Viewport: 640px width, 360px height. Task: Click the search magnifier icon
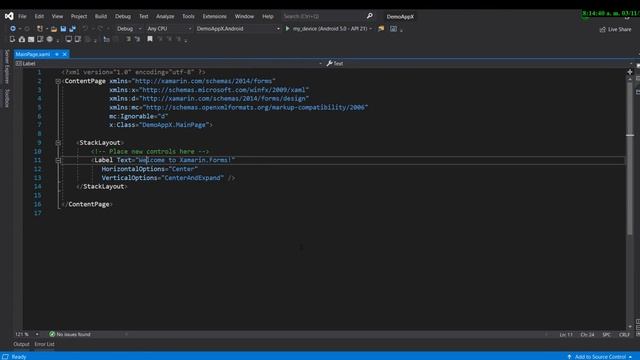(369, 16)
